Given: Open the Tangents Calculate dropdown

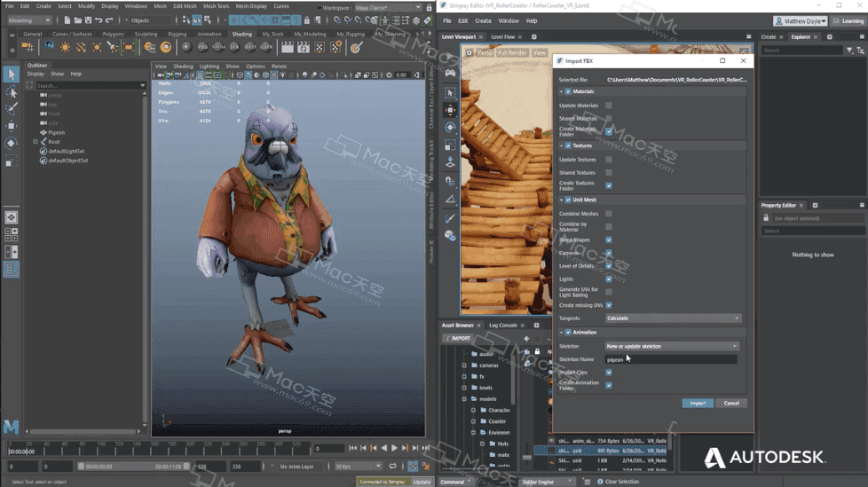Looking at the screenshot, I should (x=673, y=318).
